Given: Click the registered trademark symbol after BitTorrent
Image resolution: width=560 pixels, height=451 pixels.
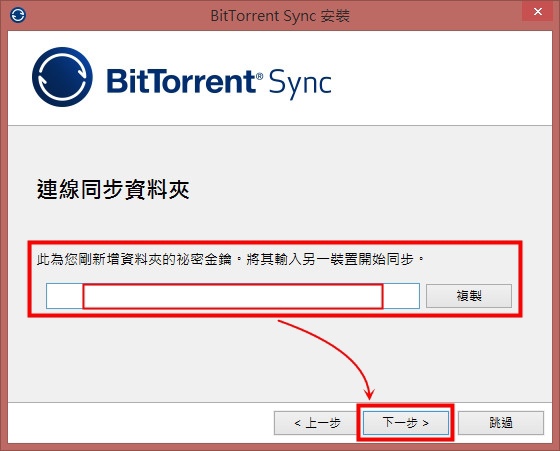Looking at the screenshot, I should tap(260, 76).
